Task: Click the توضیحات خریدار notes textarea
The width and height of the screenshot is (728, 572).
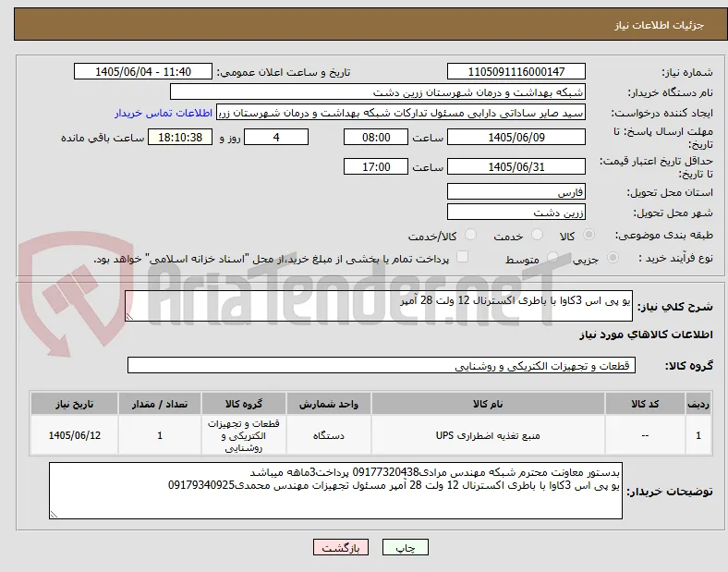Action: (335, 491)
